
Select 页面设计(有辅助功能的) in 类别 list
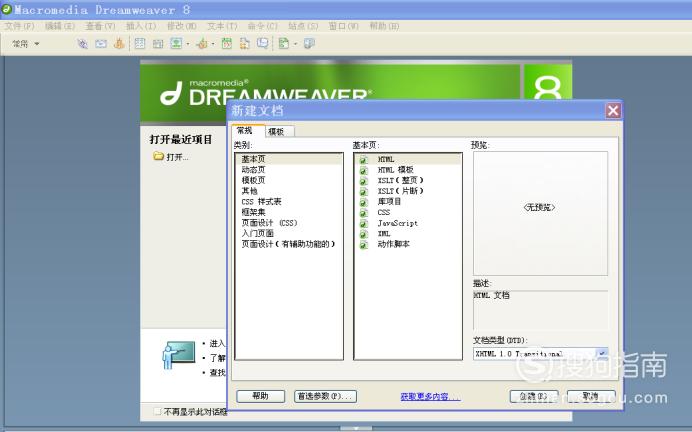point(289,244)
